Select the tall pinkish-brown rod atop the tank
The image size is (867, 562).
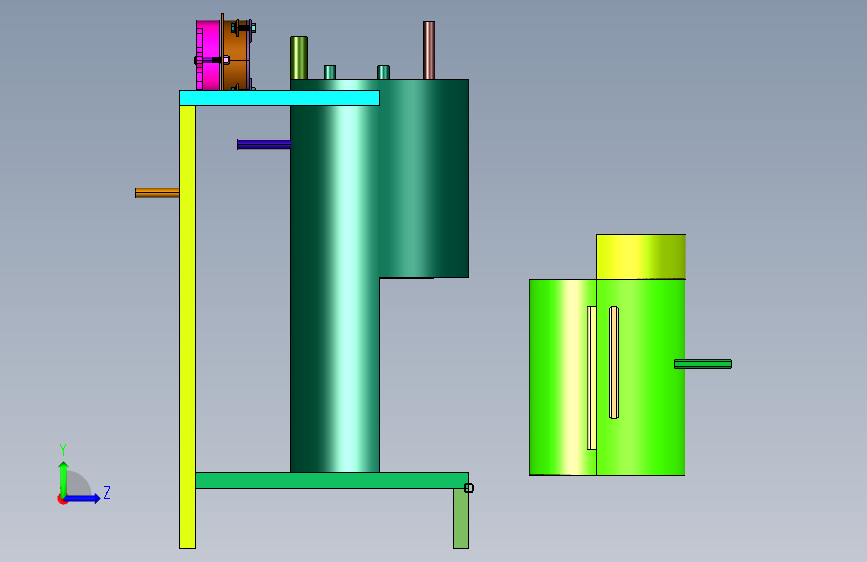pyautogui.click(x=429, y=50)
